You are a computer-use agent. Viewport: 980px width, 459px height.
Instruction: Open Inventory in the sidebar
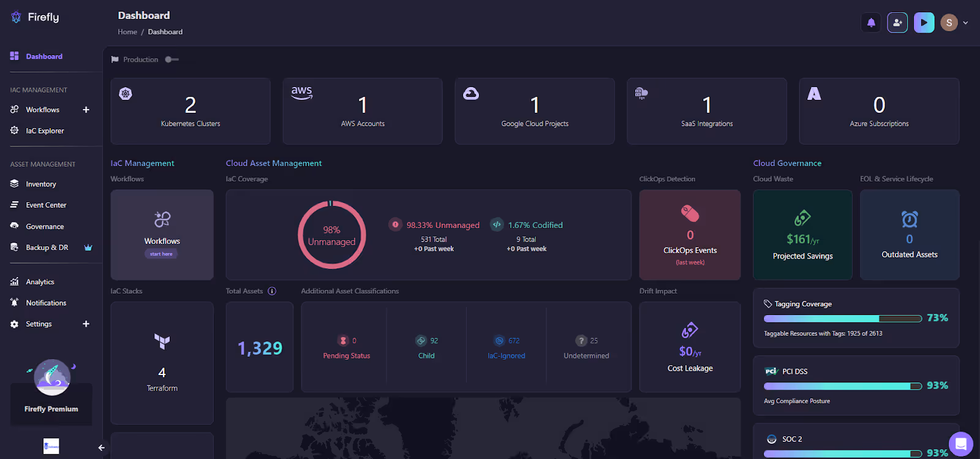point(40,184)
